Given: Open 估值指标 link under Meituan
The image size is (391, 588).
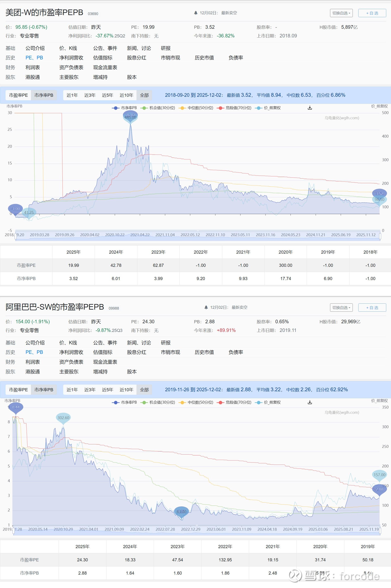Looking at the screenshot, I should pos(103,58).
